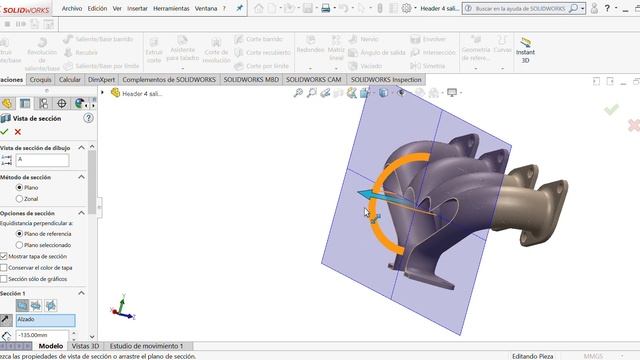Click the Hide/Show Items eye icon

coord(402,93)
